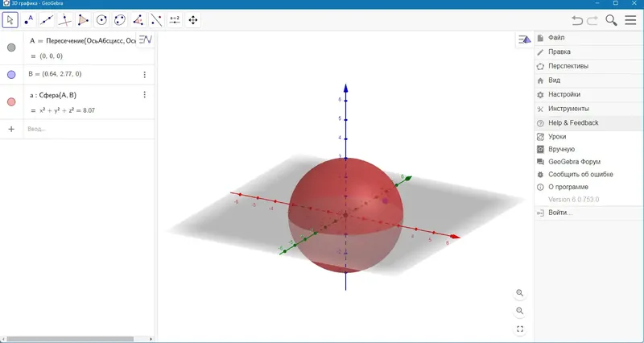Image resolution: width=644 pixels, height=343 pixels.
Task: Toggle visibility of point A
Action: [11, 48]
